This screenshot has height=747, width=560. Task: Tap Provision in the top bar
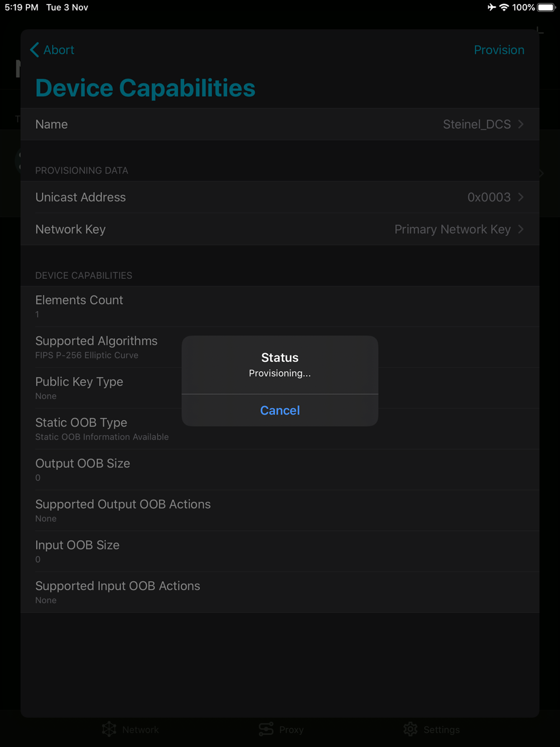point(499,50)
